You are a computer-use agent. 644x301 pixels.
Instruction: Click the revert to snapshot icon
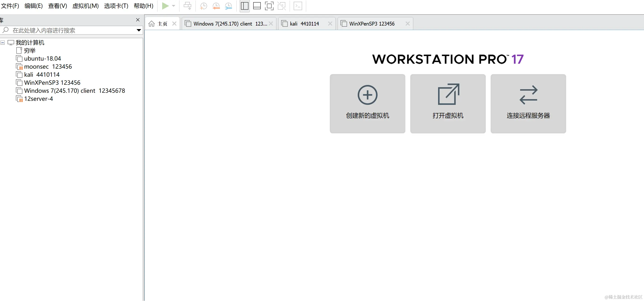216,6
